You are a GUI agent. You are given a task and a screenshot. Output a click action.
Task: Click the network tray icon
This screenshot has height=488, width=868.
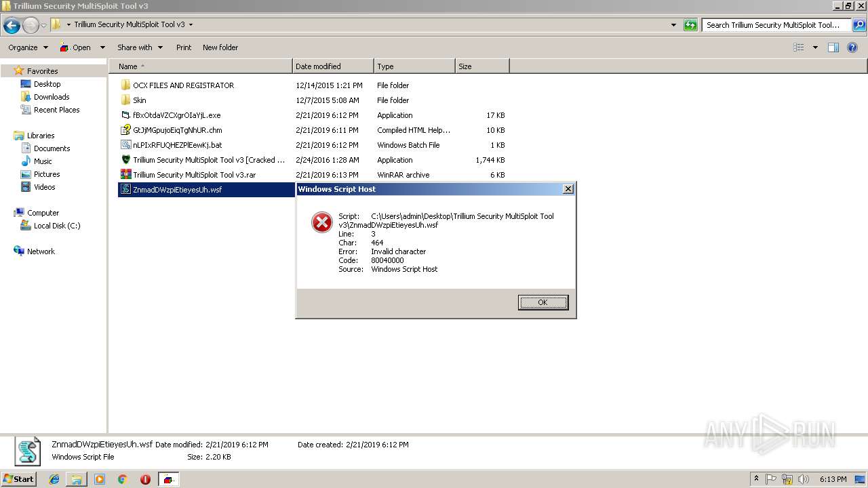coord(787,479)
